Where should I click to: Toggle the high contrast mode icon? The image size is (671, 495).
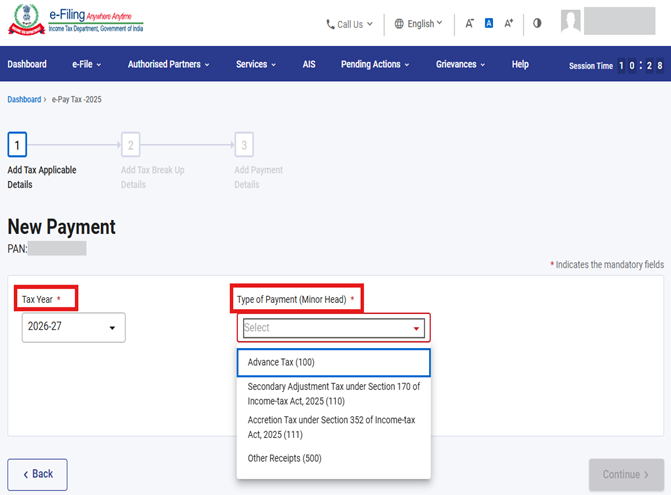coord(537,23)
